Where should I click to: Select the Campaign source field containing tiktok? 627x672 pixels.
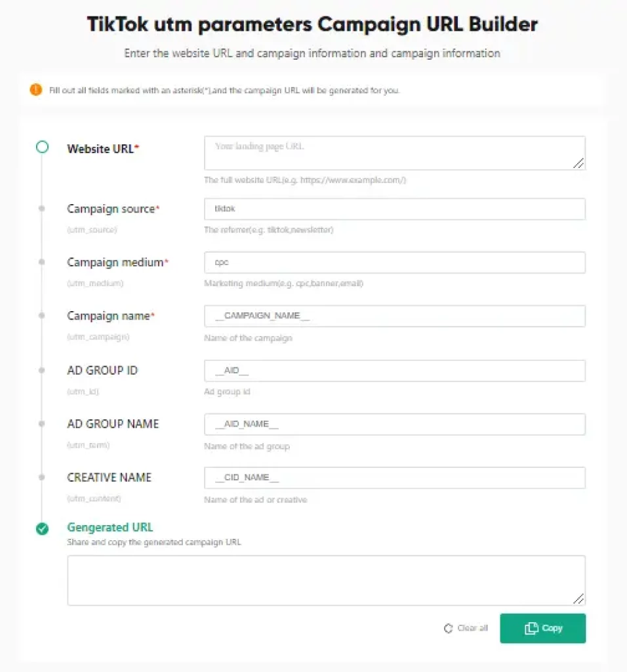[x=394, y=209]
